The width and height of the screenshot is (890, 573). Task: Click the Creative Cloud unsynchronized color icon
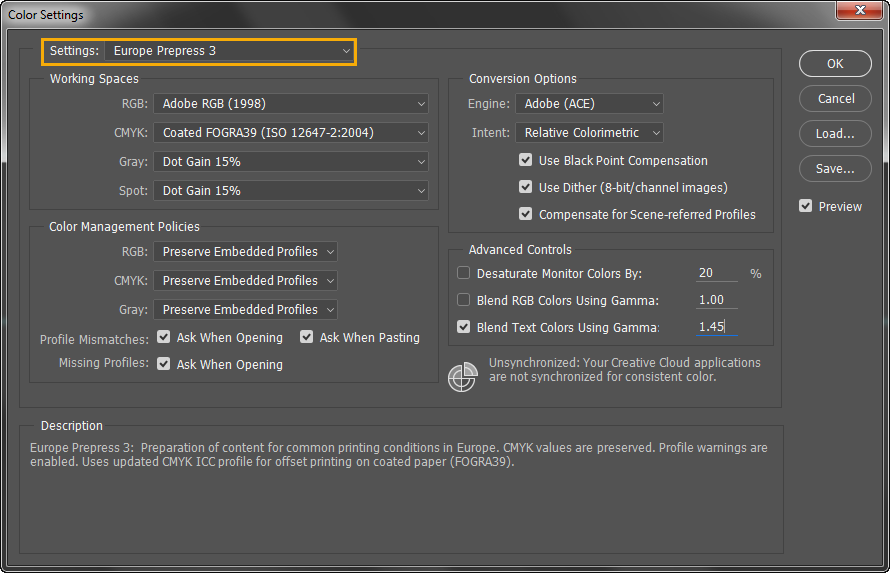tap(462, 376)
